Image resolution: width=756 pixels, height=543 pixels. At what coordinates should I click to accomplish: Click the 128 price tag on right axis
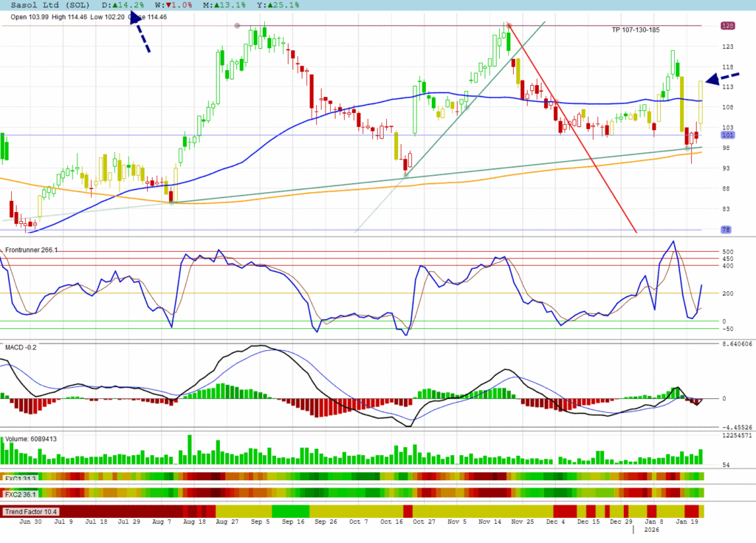pyautogui.click(x=727, y=26)
